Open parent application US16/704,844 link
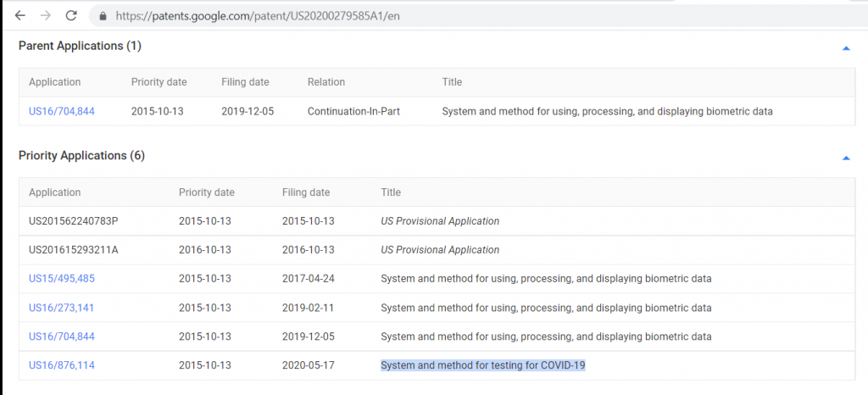Viewport: 868px width, 395px height. (61, 111)
